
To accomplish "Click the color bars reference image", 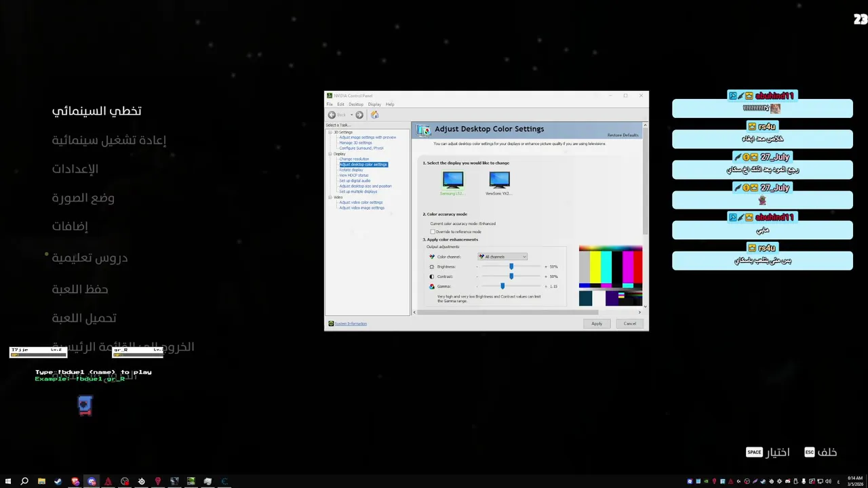I will (x=610, y=276).
